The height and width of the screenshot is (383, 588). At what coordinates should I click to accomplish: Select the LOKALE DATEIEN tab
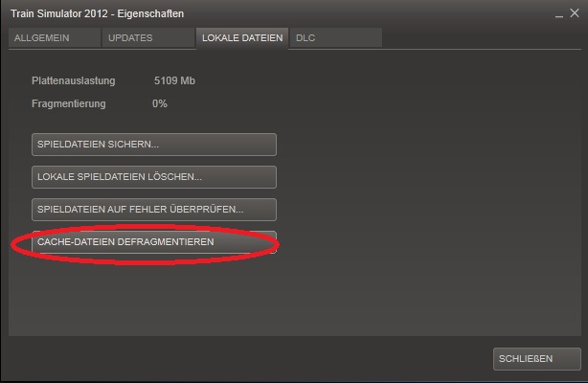242,38
